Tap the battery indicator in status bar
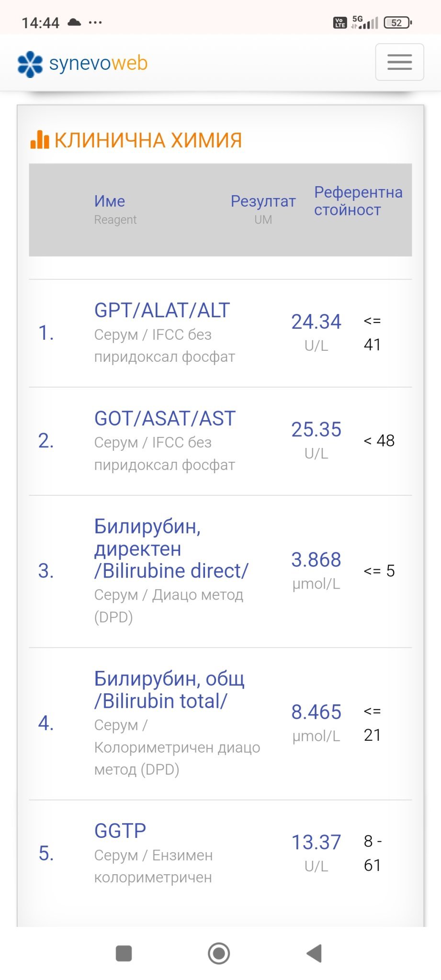Viewport: 441px width, 980px height. (x=397, y=22)
